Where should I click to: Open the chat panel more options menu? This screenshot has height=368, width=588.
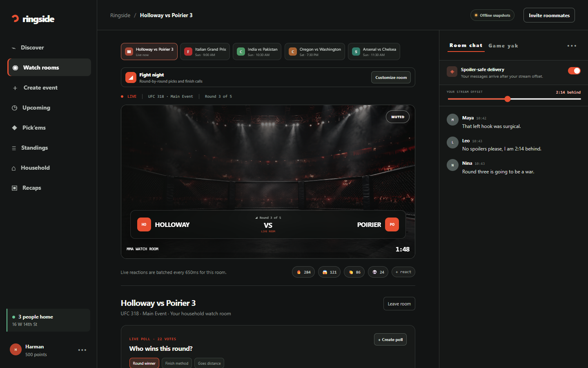pos(572,46)
